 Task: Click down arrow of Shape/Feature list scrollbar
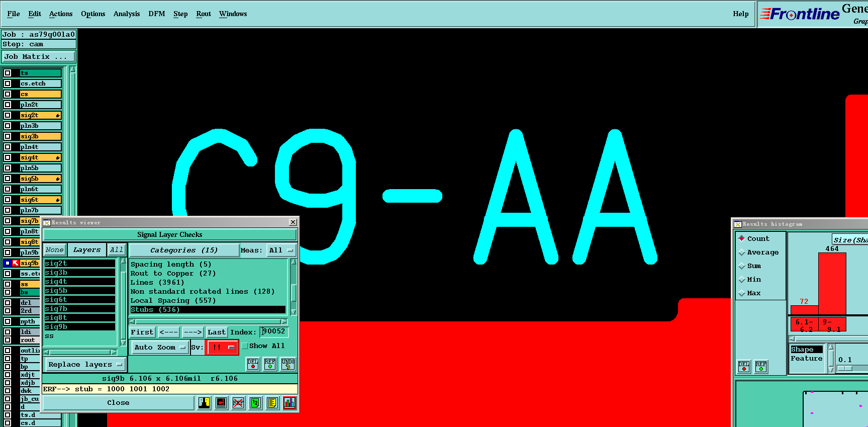click(831, 370)
